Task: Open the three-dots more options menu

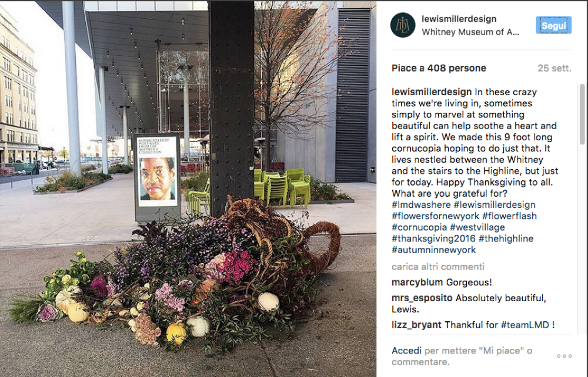Action: [564, 356]
